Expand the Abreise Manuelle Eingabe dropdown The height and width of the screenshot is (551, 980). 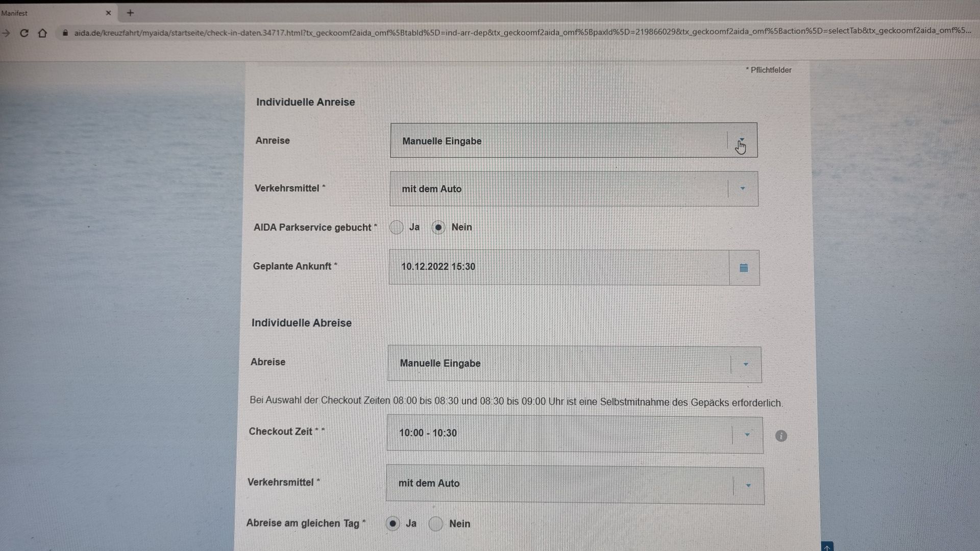[746, 364]
